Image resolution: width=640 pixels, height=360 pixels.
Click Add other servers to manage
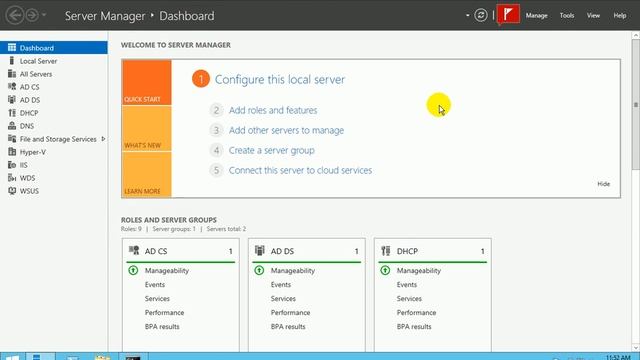point(286,130)
